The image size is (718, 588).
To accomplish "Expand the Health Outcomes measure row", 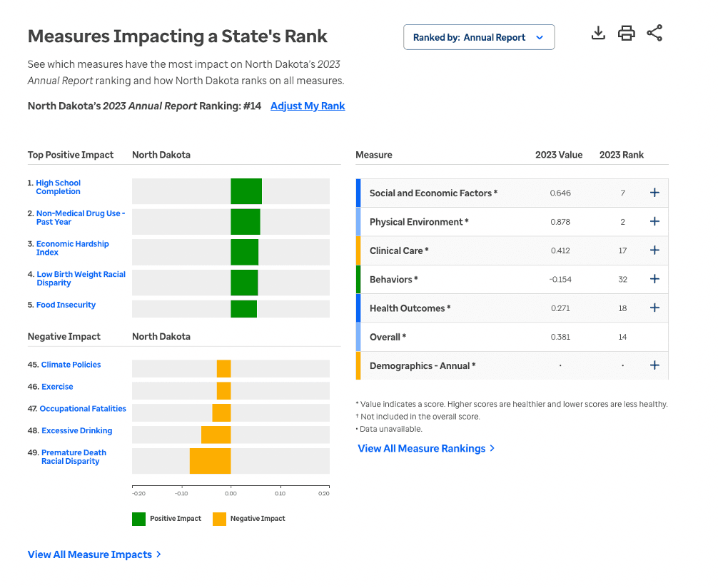I will pos(654,308).
